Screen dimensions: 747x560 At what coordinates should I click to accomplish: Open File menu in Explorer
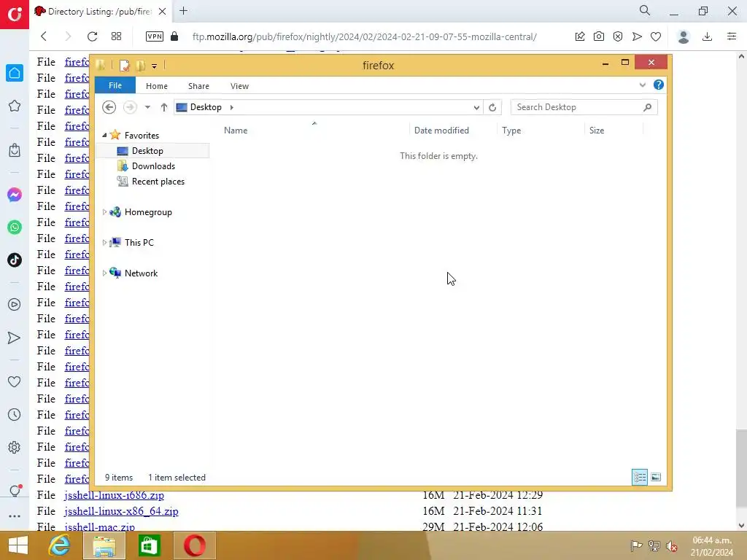point(115,85)
